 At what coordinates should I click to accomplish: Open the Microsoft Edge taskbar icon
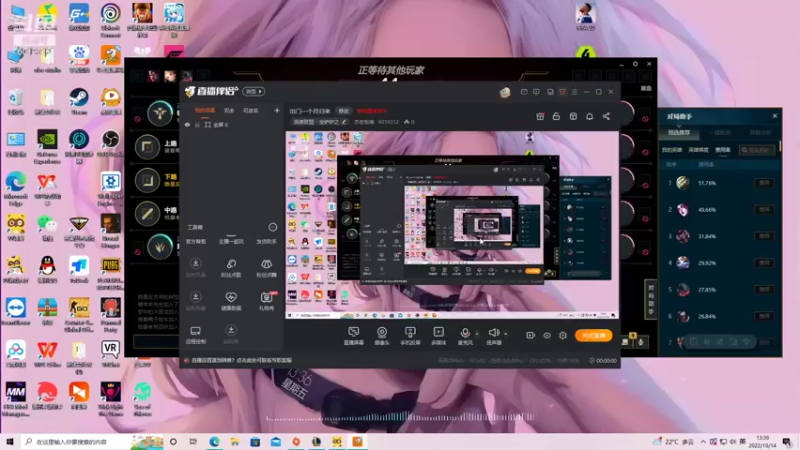[x=214, y=441]
